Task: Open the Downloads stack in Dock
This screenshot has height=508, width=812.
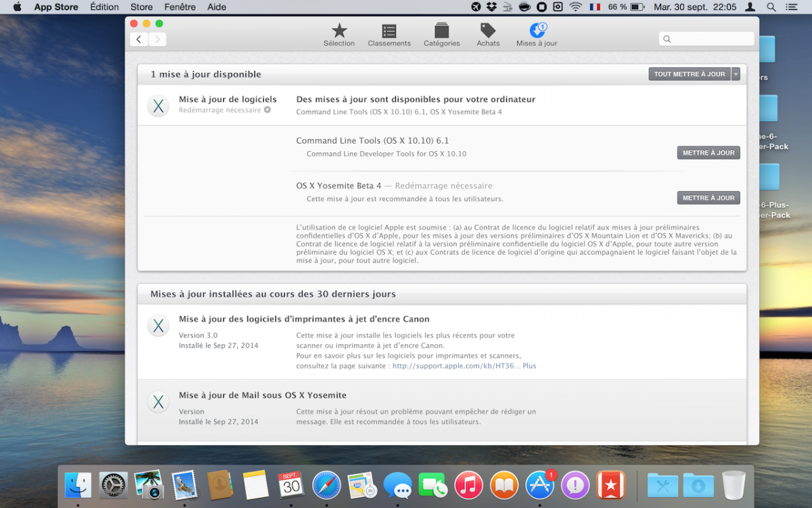Action: click(698, 486)
